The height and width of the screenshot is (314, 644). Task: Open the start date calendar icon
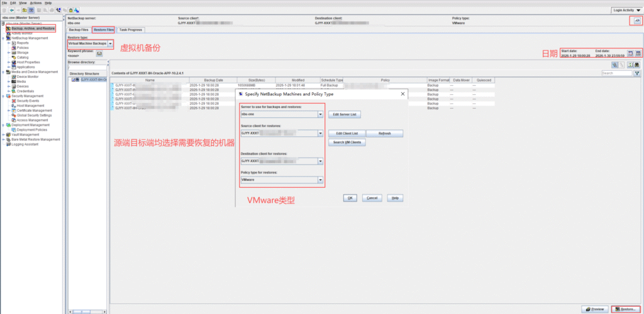coord(630,53)
